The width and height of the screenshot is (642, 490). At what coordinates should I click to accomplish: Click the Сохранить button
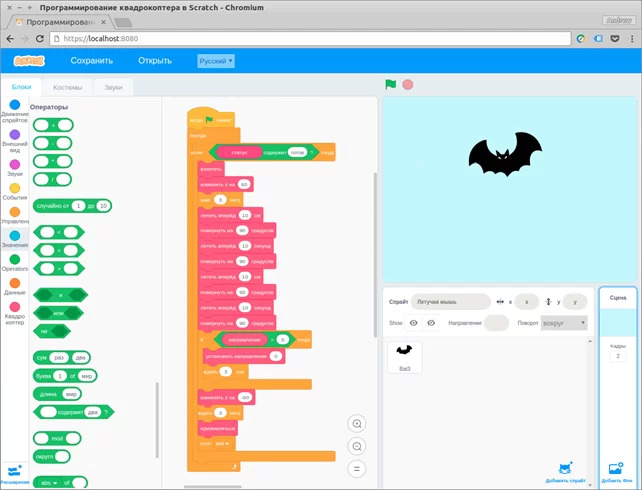click(x=92, y=61)
